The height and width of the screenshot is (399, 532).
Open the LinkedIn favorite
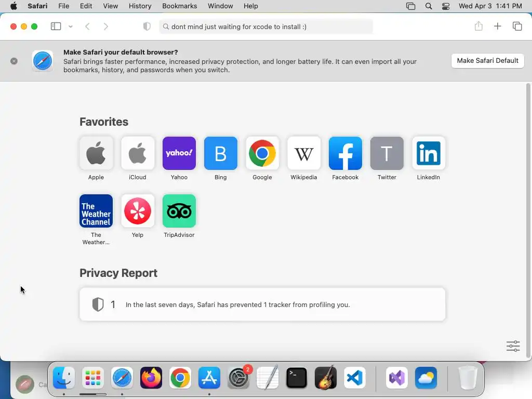429,153
